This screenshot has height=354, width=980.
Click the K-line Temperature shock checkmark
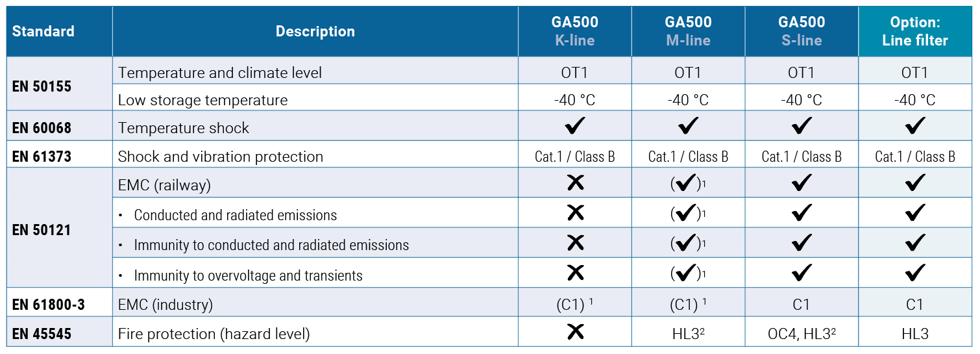click(575, 126)
